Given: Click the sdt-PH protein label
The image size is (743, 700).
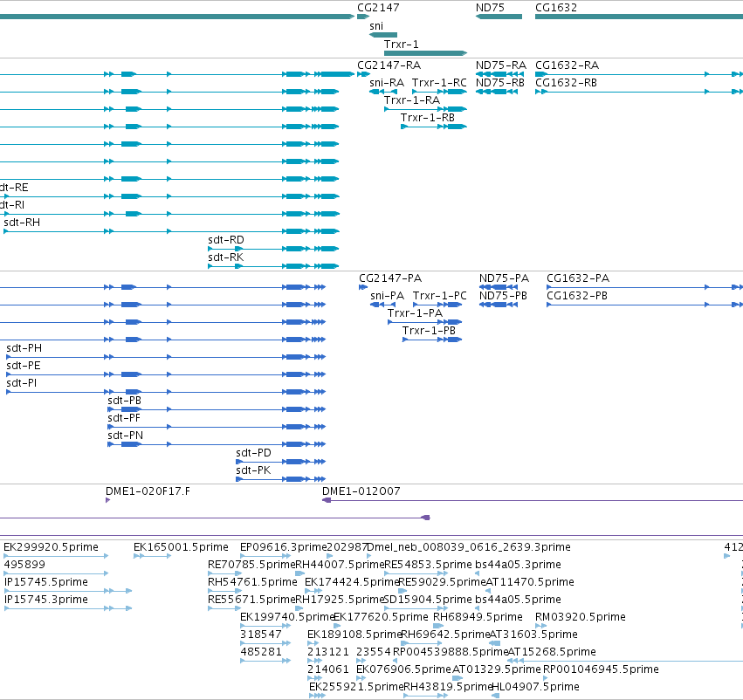Looking at the screenshot, I should [x=24, y=348].
